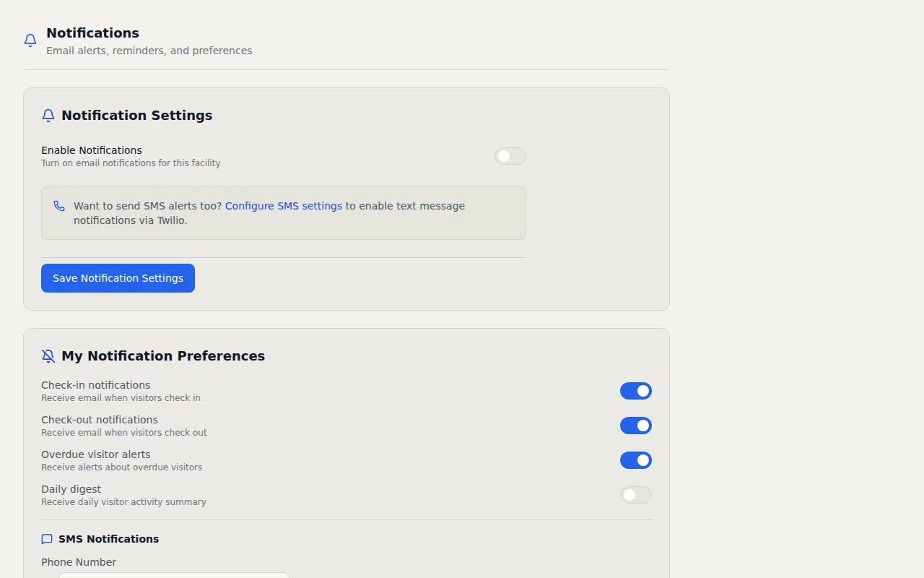
Task: Enable the Enable Notifications toggle
Action: [x=510, y=156]
